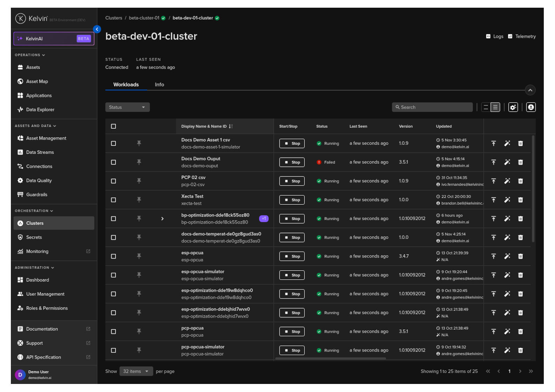Expand the bp-optimization-dde18ck55oz80 row

[162, 219]
